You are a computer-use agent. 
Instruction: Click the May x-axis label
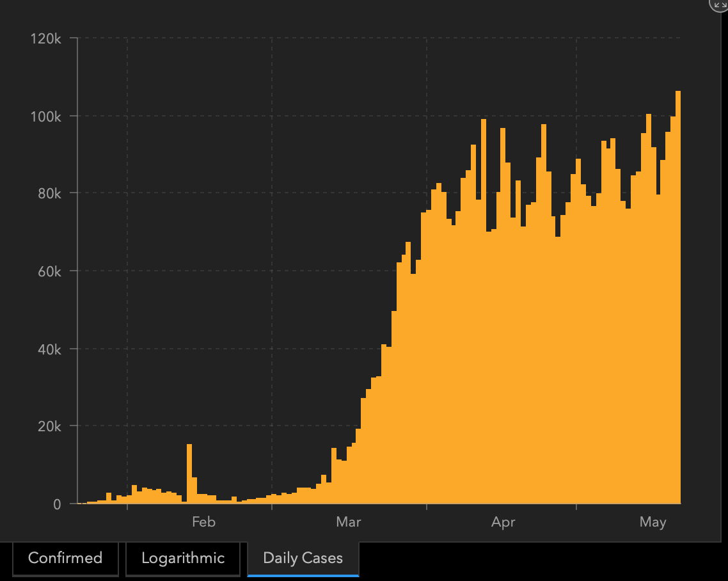(x=653, y=522)
